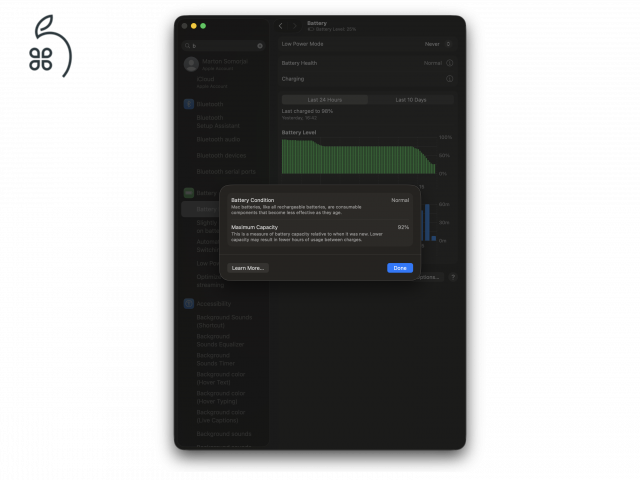The height and width of the screenshot is (480, 640).
Task: Click the Maximum Capacity 92% value
Action: pyautogui.click(x=403, y=227)
